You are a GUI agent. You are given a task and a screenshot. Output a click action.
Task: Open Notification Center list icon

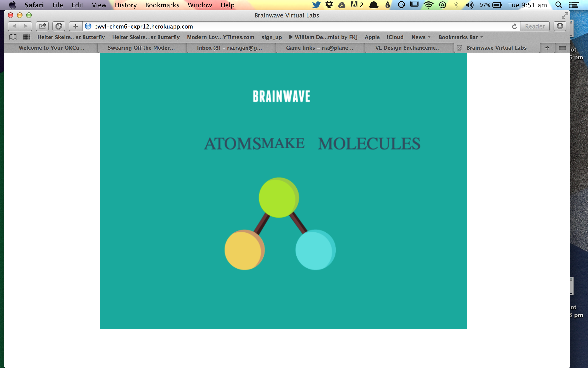[x=574, y=5]
